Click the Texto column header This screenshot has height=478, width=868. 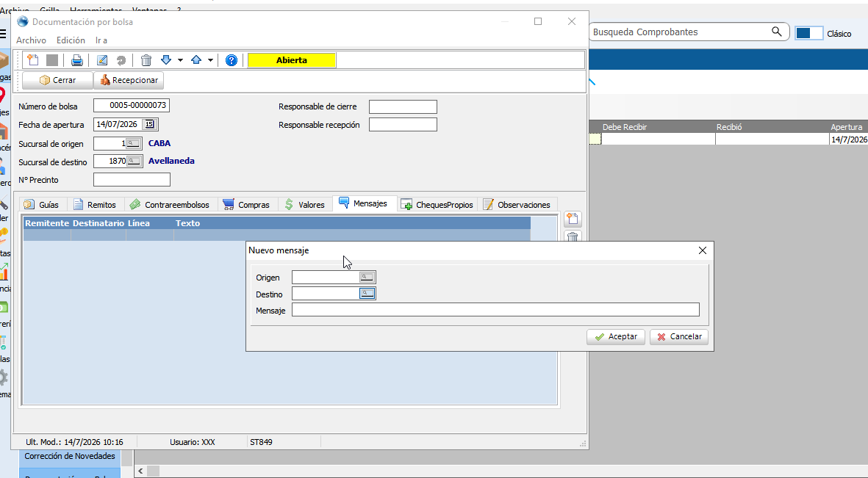352,223
